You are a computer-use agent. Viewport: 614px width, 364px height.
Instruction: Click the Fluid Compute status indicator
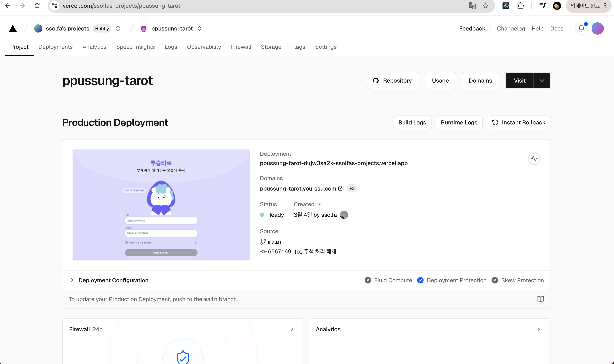[368, 280]
